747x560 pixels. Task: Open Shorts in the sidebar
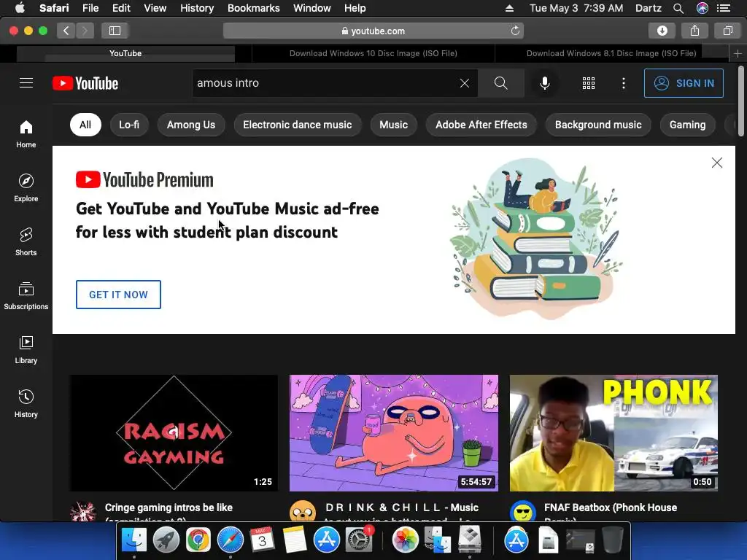point(26,241)
